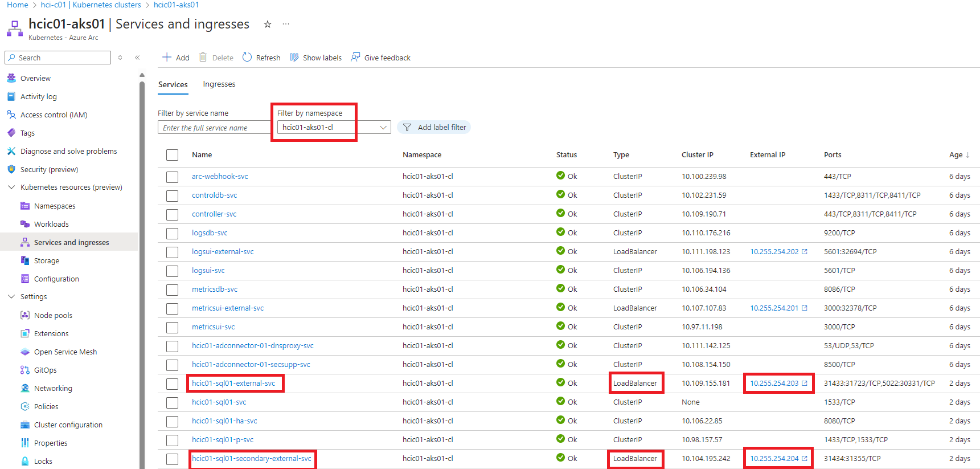
Task: Open external IP 10.255.254.203 link icon
Action: pos(805,384)
